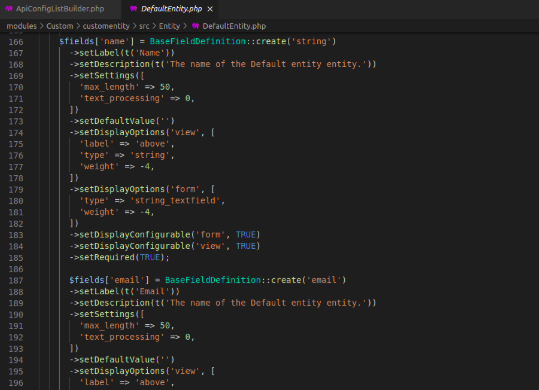Click $fields['name'] variable on line 166
This screenshot has width=539, height=390.
pyautogui.click(x=97, y=41)
